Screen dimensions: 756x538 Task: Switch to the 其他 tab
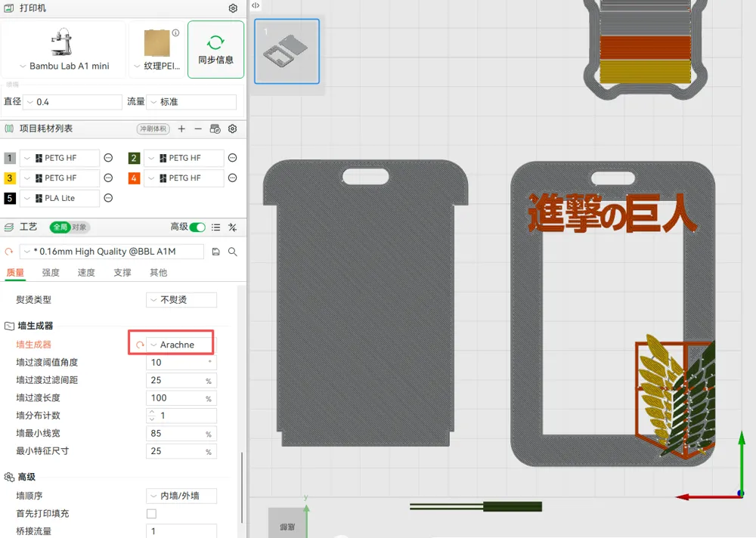(x=158, y=272)
